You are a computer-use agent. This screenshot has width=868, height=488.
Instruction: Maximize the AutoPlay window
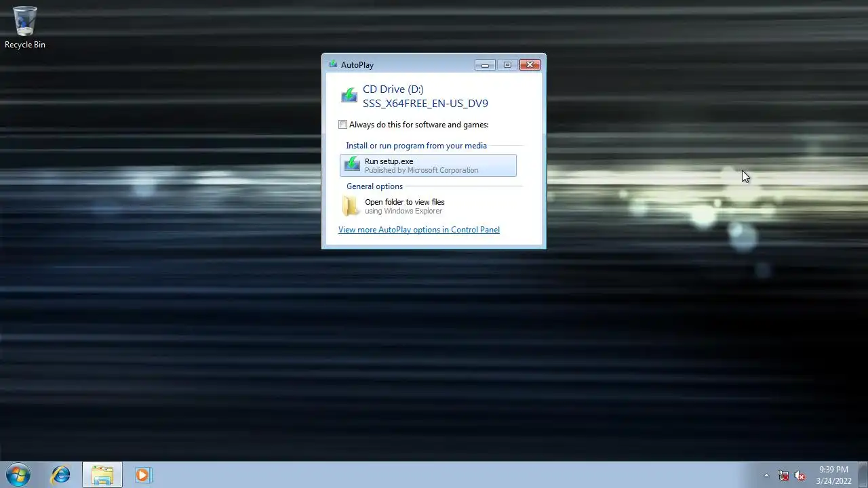(507, 65)
